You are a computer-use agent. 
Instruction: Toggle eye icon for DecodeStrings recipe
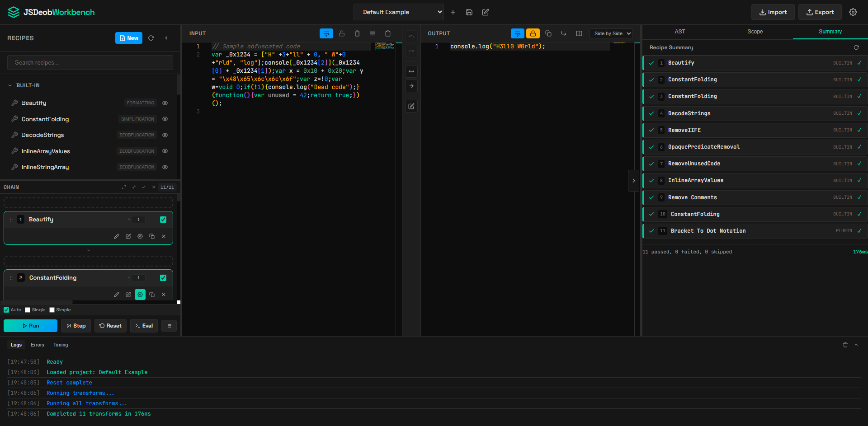[x=165, y=135]
